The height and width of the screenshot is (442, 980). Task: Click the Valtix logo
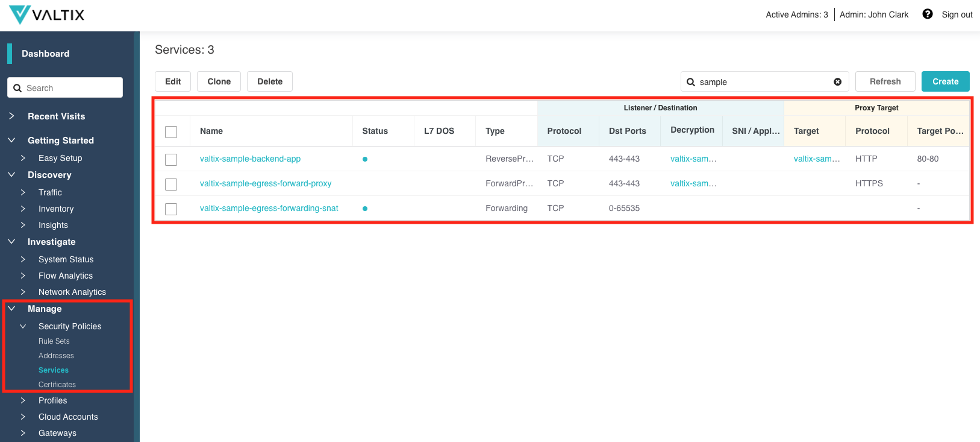click(x=47, y=14)
